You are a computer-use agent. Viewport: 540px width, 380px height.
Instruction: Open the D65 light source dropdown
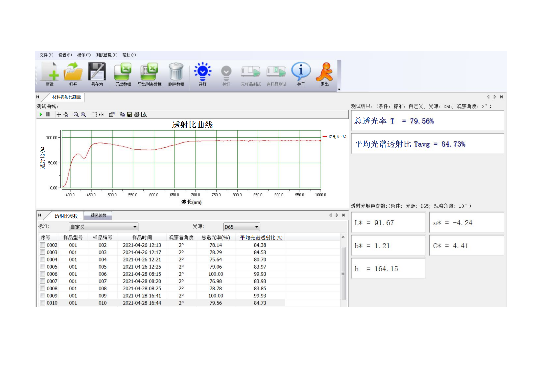[241, 227]
